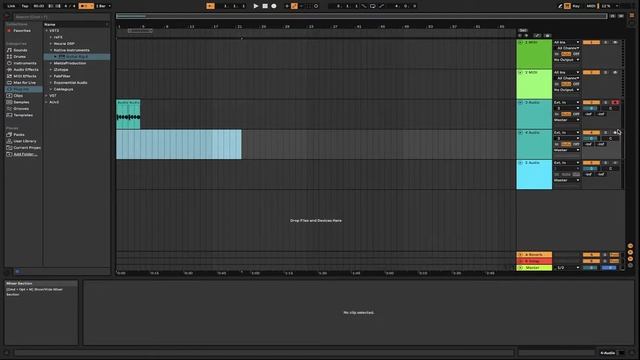Viewport: 640px width, 360px height.
Task: Click the Stop transport button
Action: (x=265, y=6)
